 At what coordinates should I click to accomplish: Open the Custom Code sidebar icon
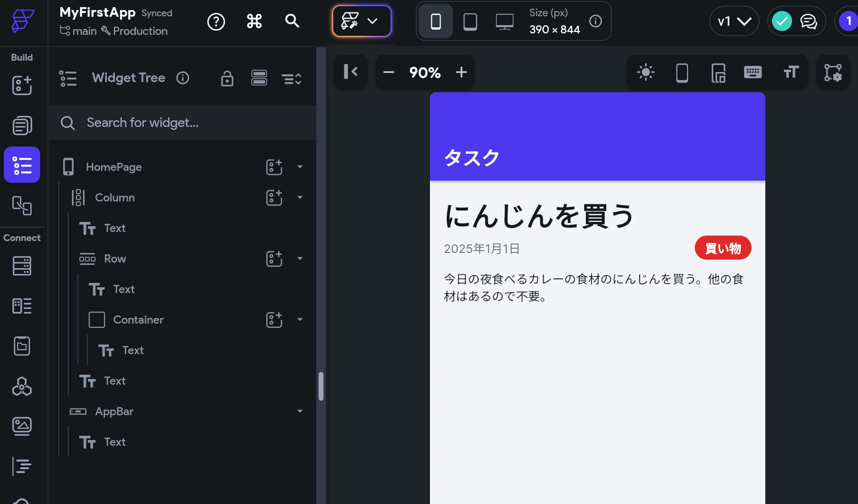[x=22, y=466]
